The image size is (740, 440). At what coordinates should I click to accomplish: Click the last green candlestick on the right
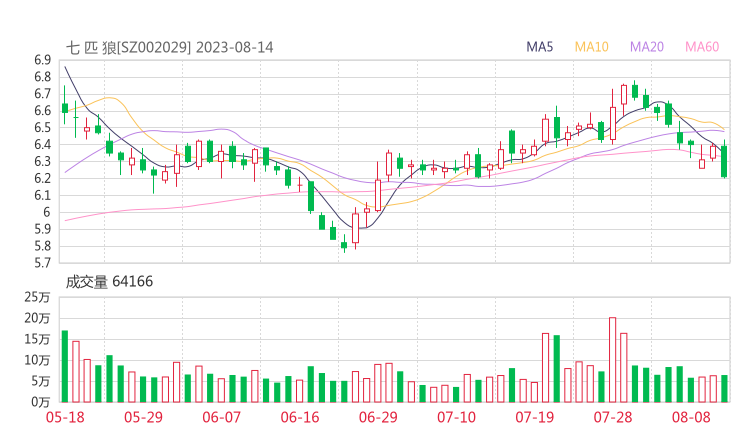[724, 161]
